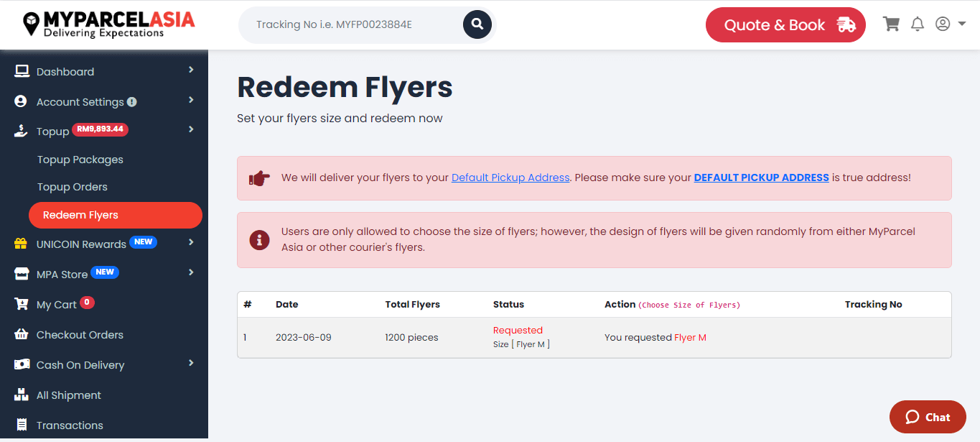
Task: Click the All Shipment boxes icon
Action: pos(22,395)
